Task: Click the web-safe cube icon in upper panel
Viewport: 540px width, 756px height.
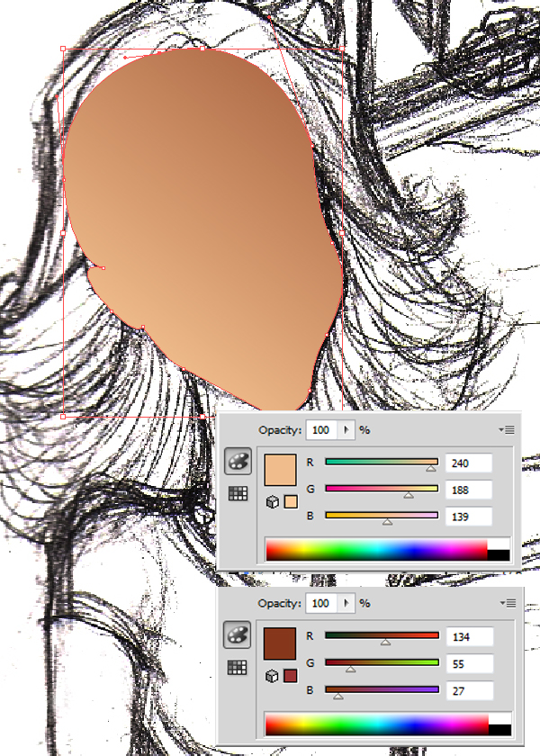Action: (x=273, y=502)
